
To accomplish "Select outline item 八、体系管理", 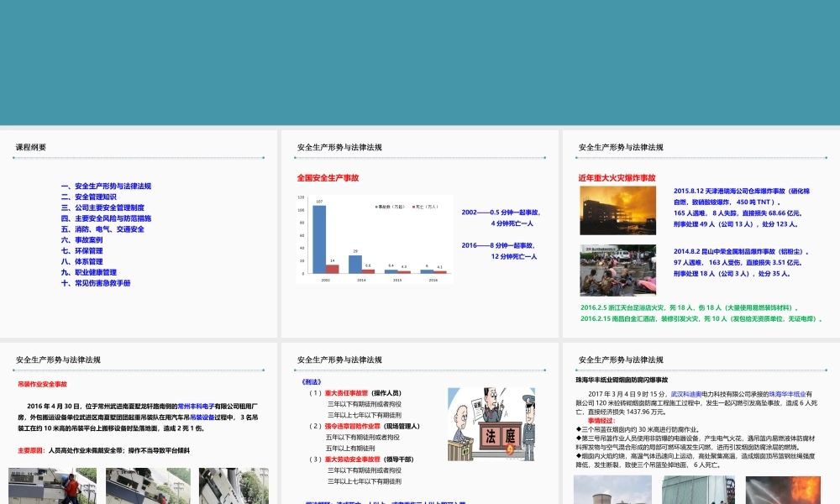I will coord(81,261).
